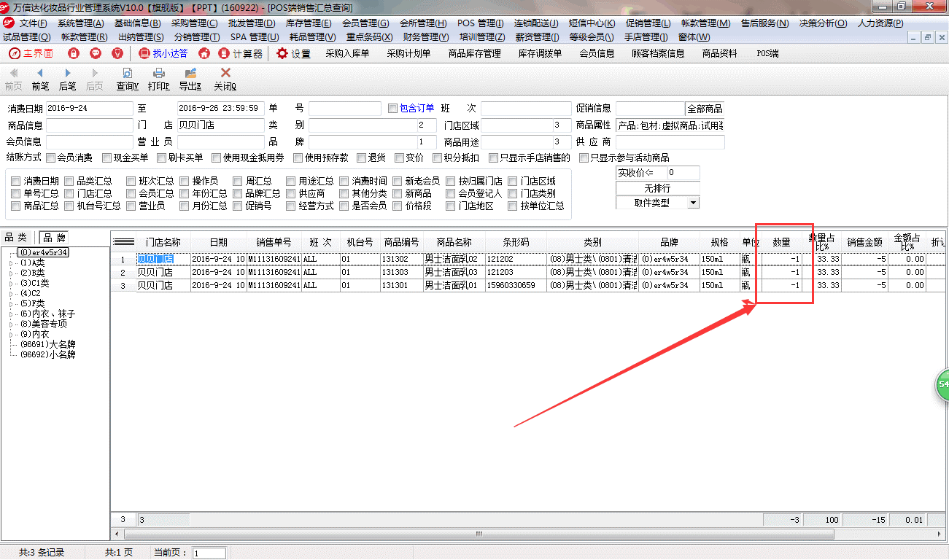Expand the (4)C2 tree node
This screenshot has width=949, height=560.
click(x=10, y=293)
